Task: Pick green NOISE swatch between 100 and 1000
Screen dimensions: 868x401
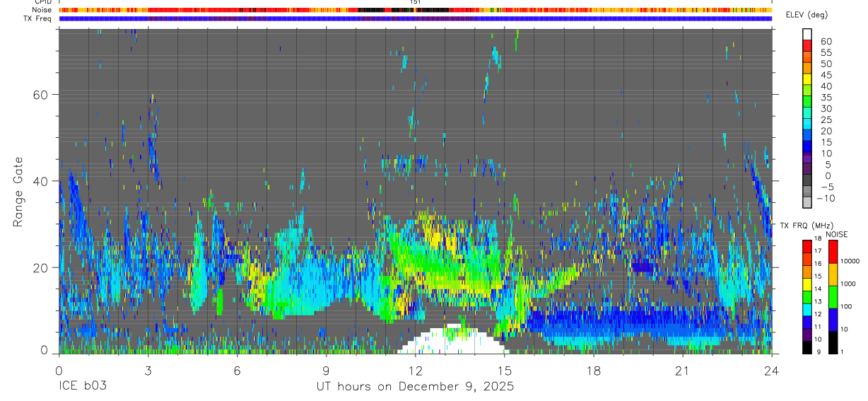Action: point(833,296)
